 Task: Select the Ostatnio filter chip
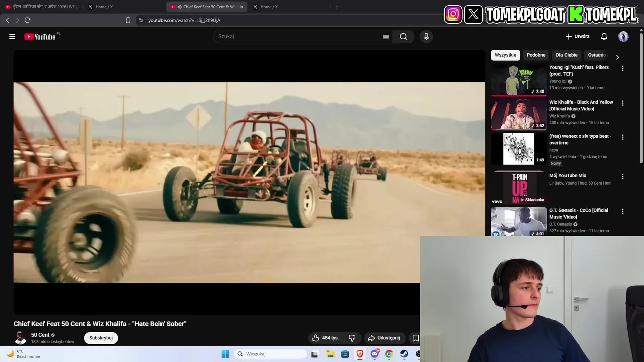597,55
